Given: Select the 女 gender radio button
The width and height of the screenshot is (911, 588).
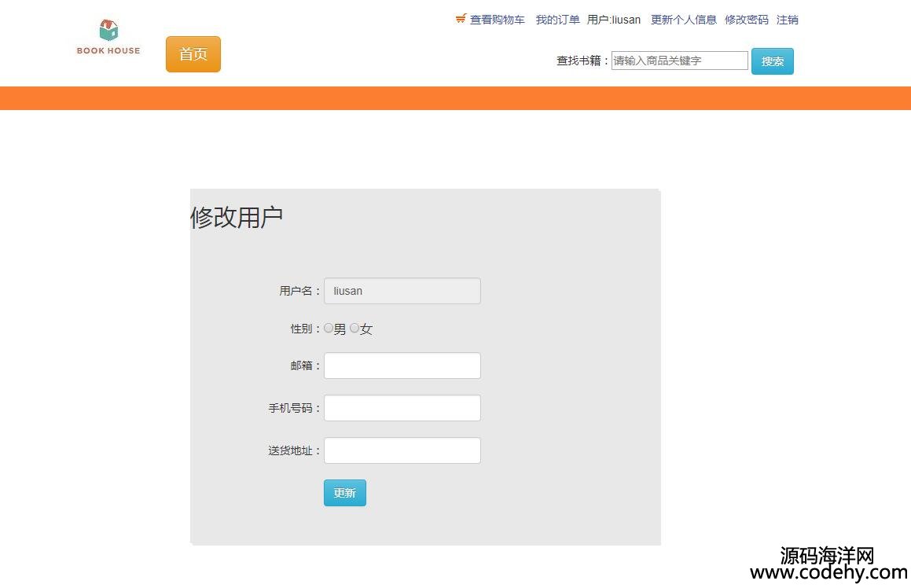Looking at the screenshot, I should coord(354,329).
